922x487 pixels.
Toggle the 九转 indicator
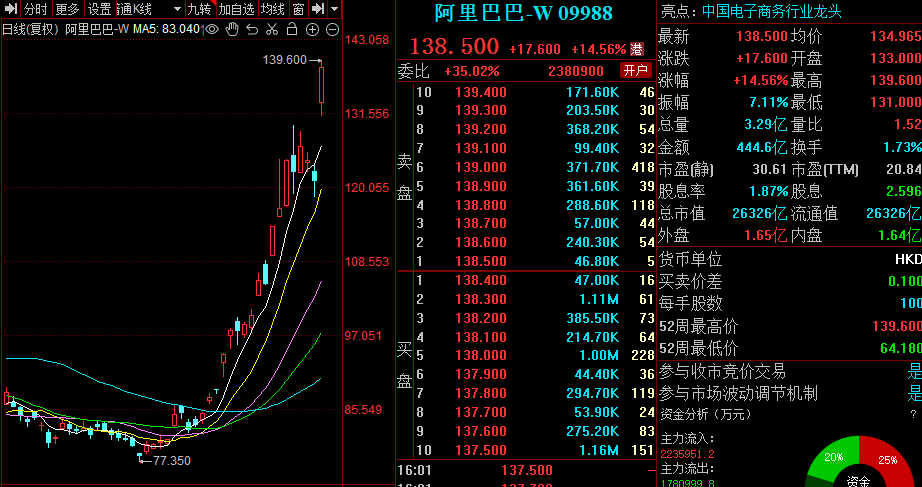[199, 9]
